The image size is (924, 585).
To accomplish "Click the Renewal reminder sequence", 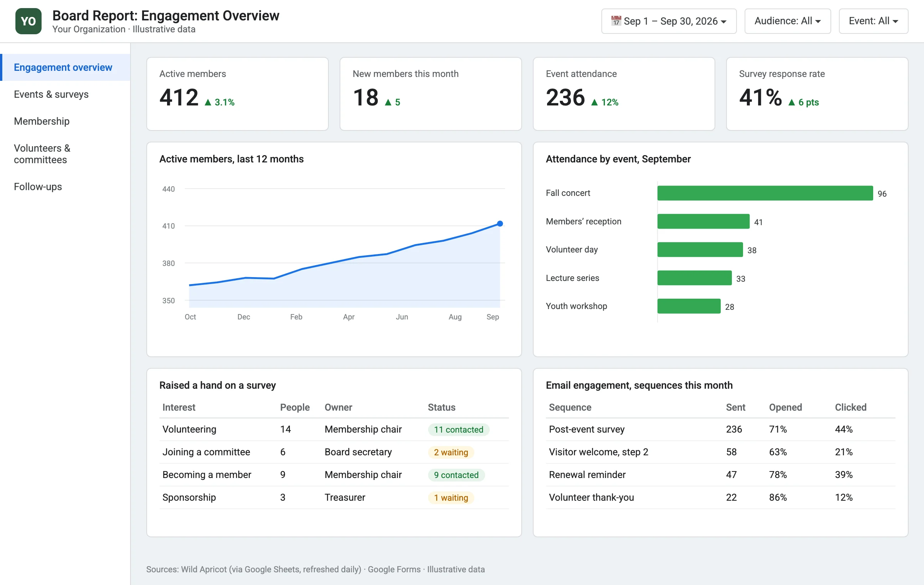I will pos(721,475).
